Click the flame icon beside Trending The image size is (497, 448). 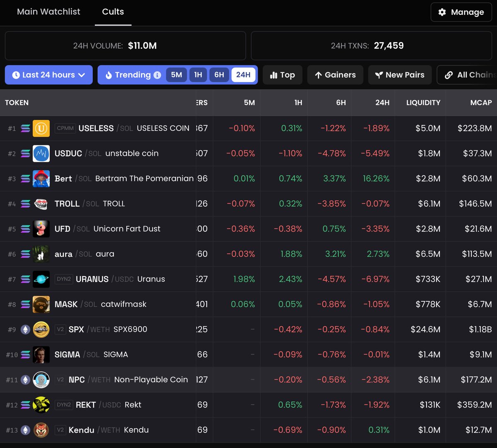tap(109, 75)
